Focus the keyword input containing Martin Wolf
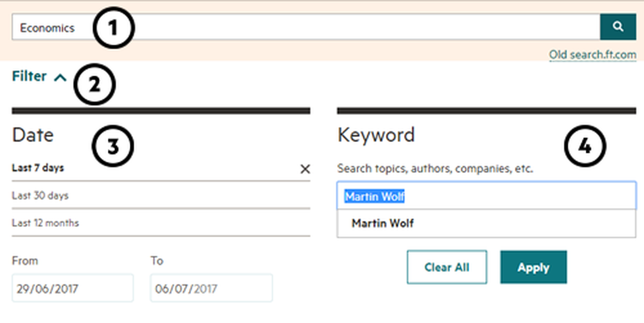Image resolution: width=644 pixels, height=323 pixels. [486, 196]
